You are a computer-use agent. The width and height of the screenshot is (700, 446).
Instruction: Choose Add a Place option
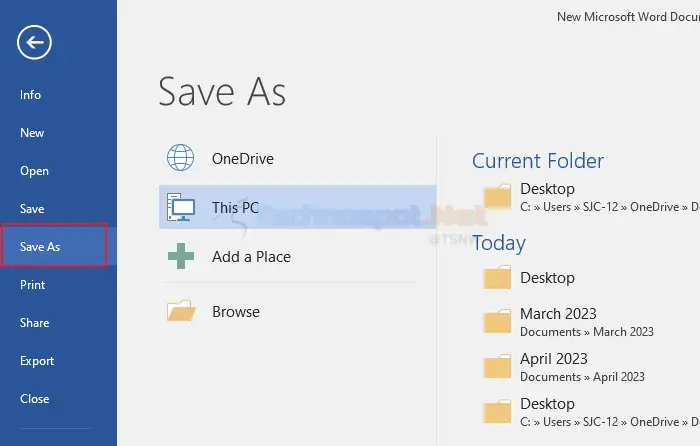click(x=297, y=256)
